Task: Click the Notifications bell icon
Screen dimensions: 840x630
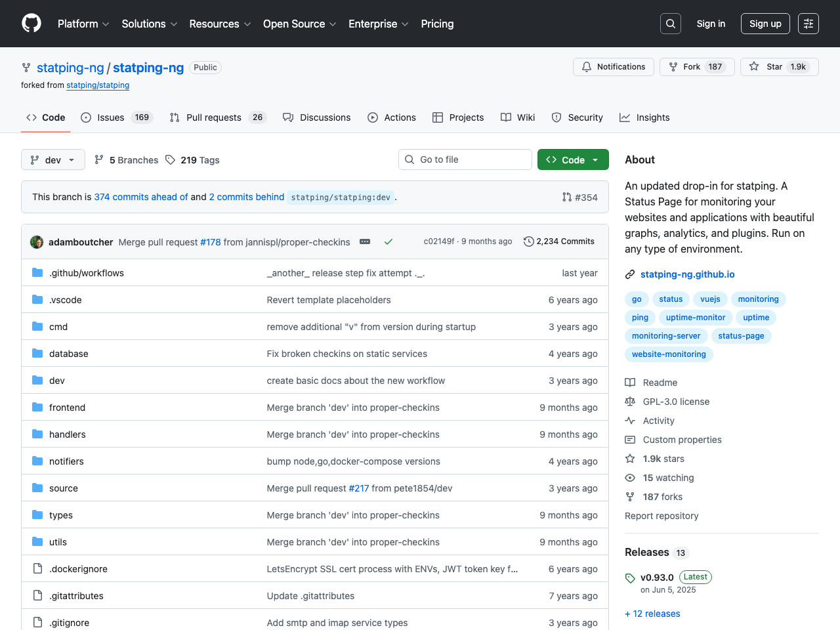Action: click(x=586, y=66)
